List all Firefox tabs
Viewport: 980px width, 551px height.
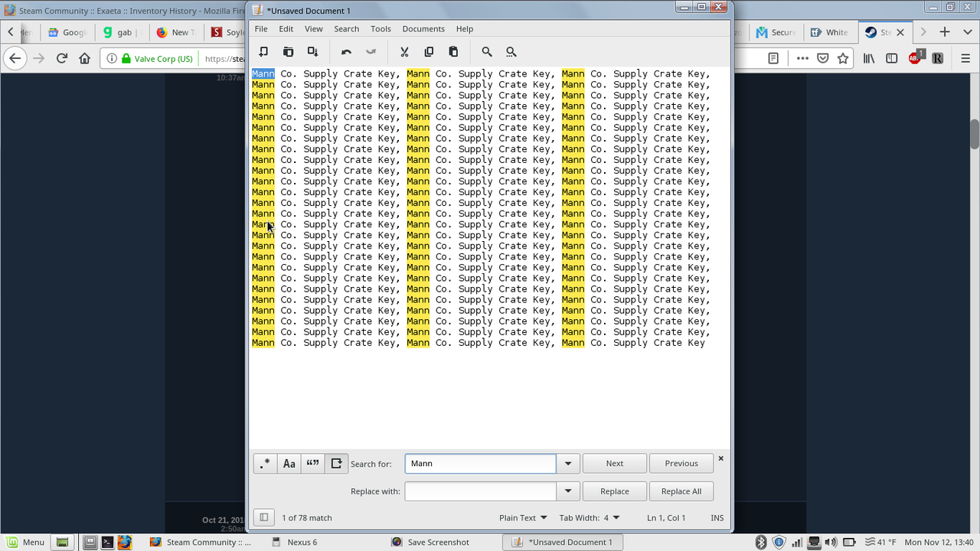coord(966,32)
